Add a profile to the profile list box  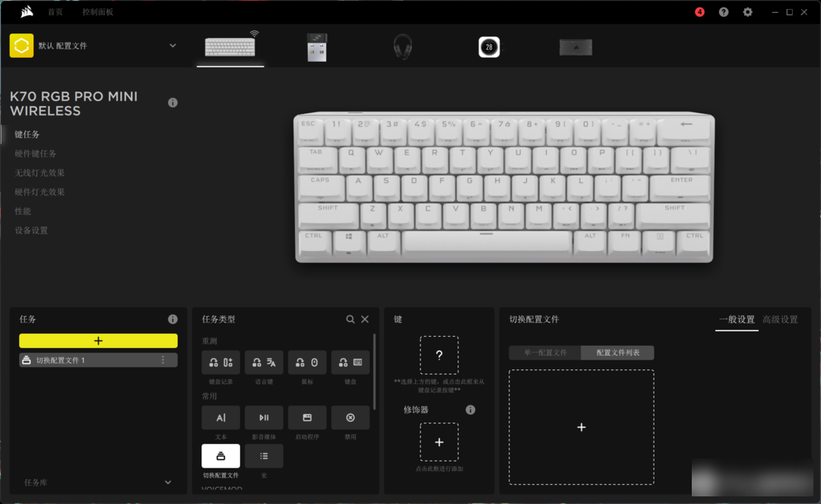tap(582, 427)
